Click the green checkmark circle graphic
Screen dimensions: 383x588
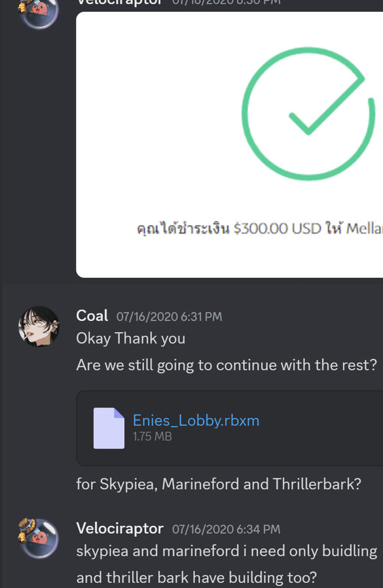pyautogui.click(x=308, y=114)
